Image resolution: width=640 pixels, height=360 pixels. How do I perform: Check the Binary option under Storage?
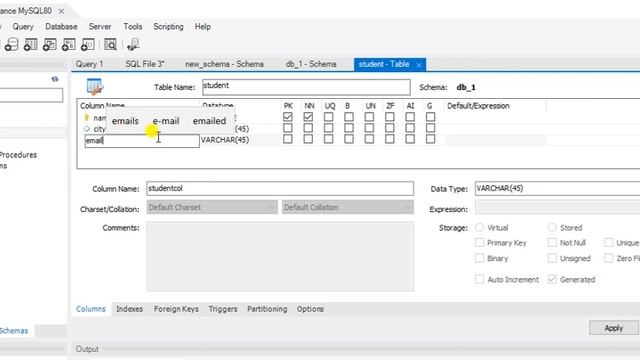[x=480, y=258]
